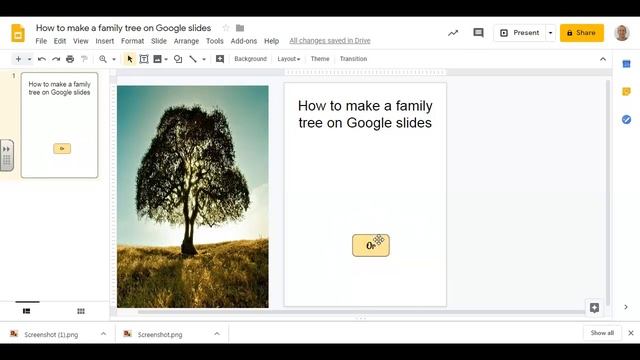Activate the paint format tool
Screen dimensions: 640x360
(x=84, y=59)
